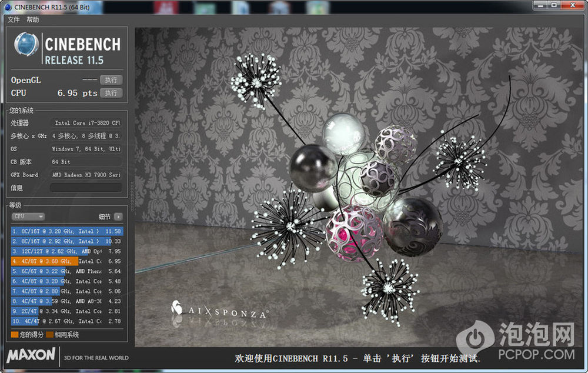Click the orange 您的得分 legend swatch
The image size is (588, 373).
[15, 335]
